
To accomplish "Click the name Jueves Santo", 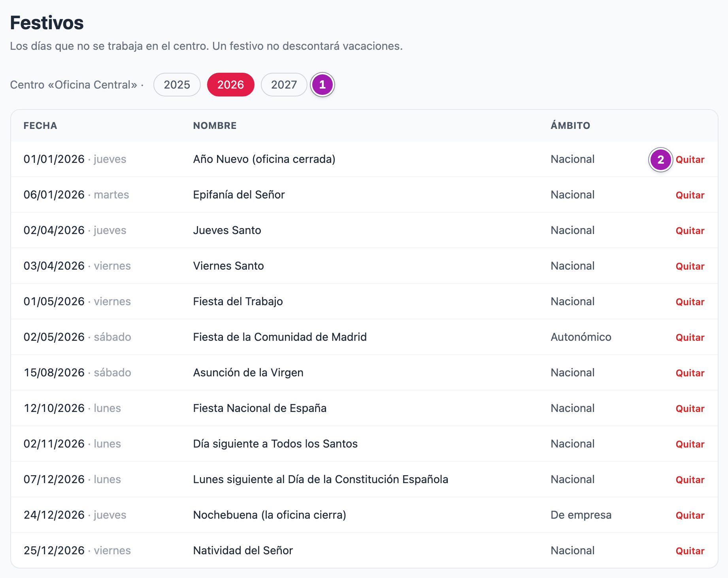I will tap(227, 230).
